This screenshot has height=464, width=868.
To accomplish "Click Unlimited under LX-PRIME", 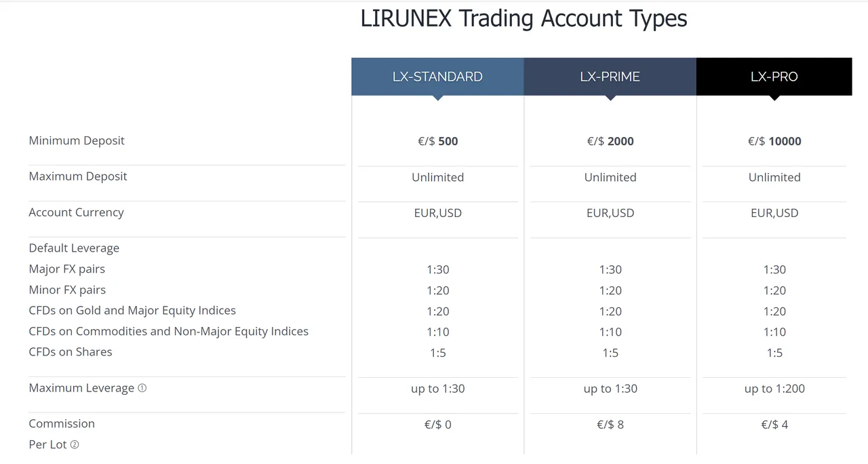I will 610,177.
